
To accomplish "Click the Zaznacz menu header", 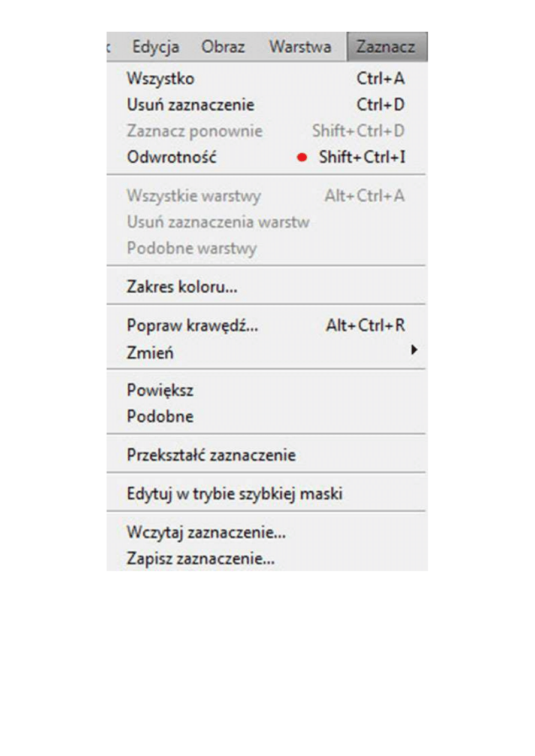I will point(386,47).
